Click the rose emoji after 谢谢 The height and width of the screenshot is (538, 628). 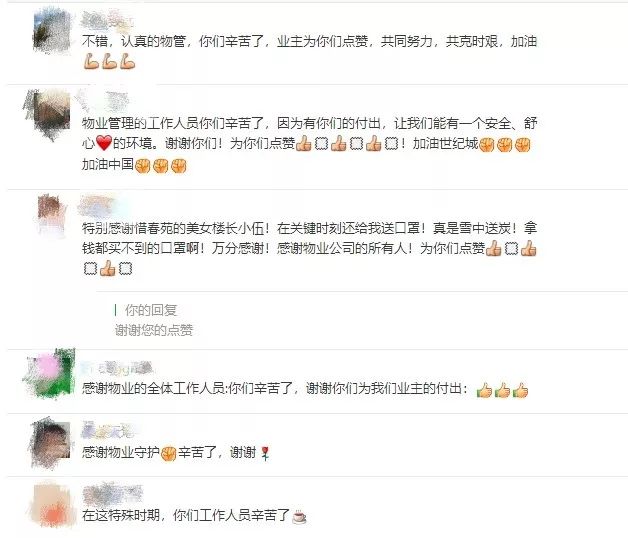(265, 453)
